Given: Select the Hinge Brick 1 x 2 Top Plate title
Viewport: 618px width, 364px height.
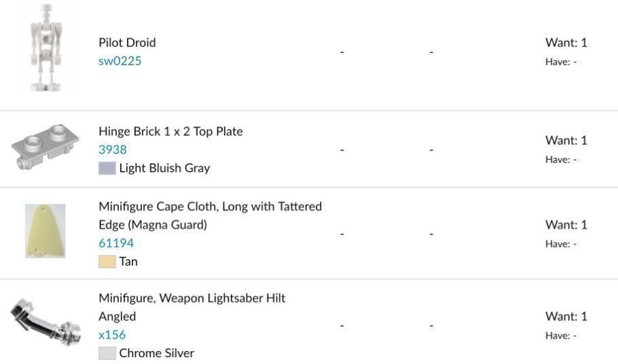Looking at the screenshot, I should tap(170, 130).
